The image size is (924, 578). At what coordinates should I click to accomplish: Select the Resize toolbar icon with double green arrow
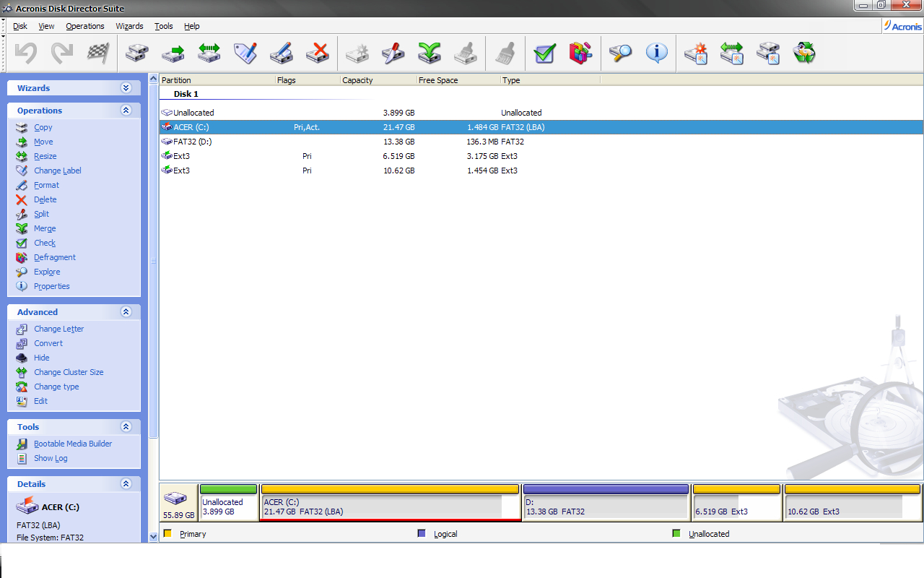point(209,53)
